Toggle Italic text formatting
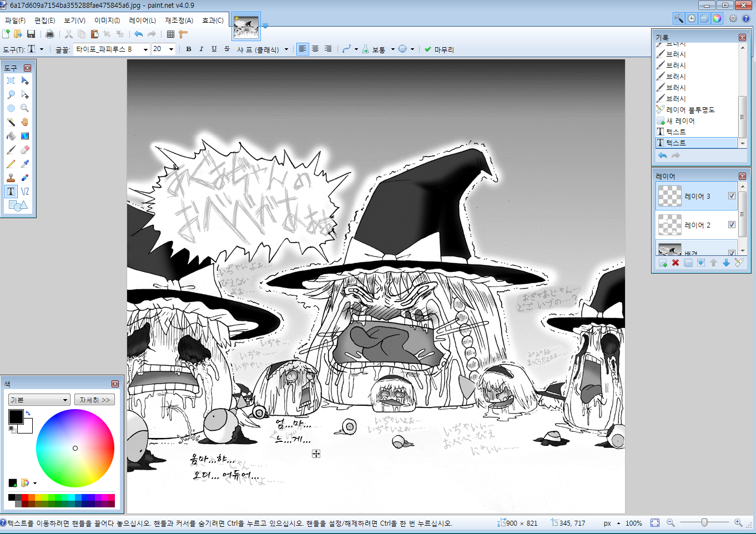The image size is (756, 534). [x=201, y=49]
